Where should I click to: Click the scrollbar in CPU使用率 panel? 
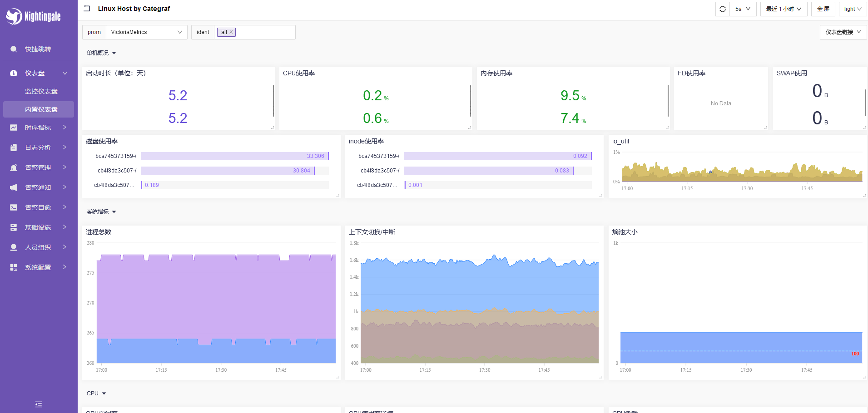(471, 100)
